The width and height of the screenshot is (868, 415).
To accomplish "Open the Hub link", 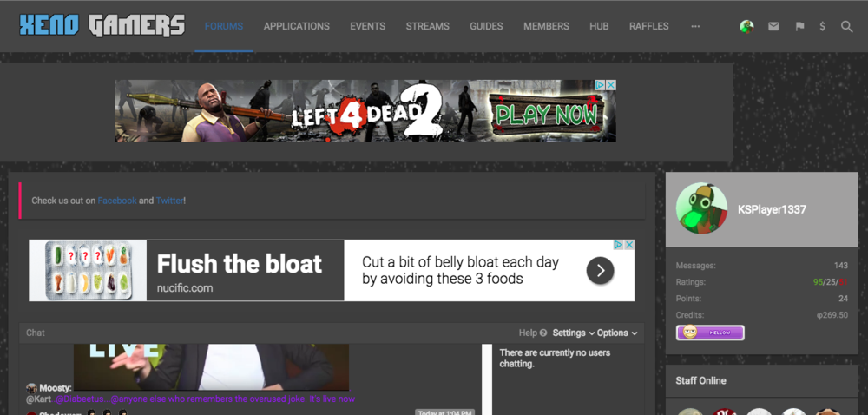I will click(x=599, y=26).
